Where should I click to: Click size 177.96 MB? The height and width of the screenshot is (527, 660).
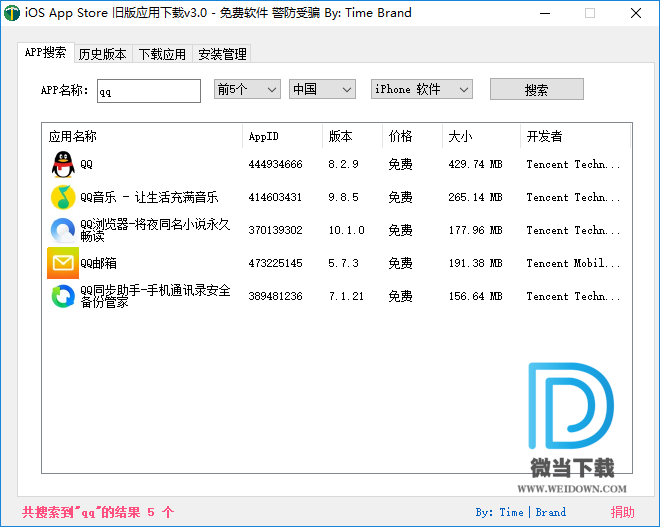tap(475, 230)
